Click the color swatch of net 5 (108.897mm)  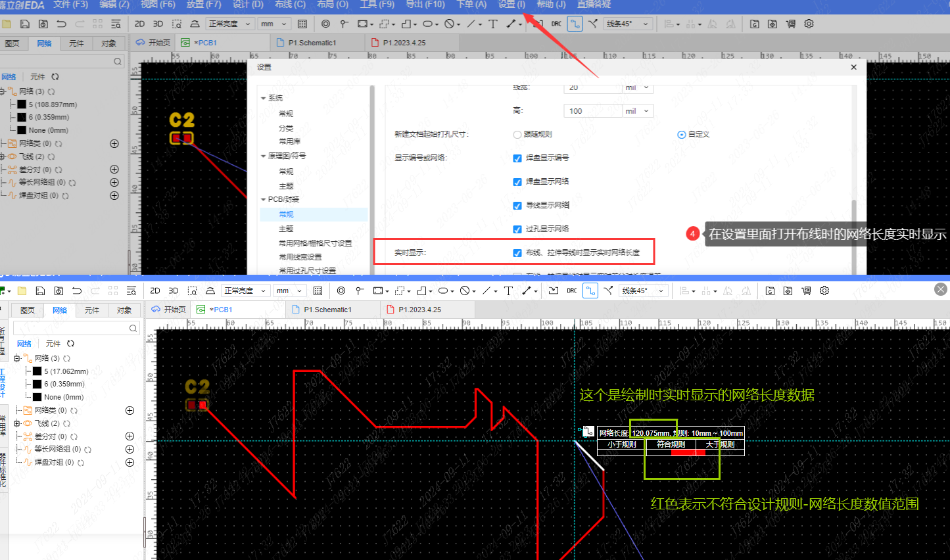coord(22,105)
